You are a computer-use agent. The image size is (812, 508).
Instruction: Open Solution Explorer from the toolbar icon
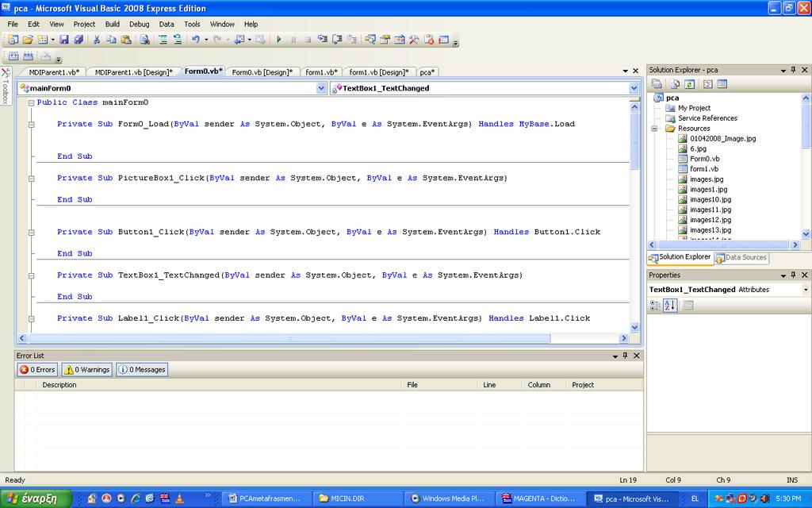pyautogui.click(x=370, y=40)
